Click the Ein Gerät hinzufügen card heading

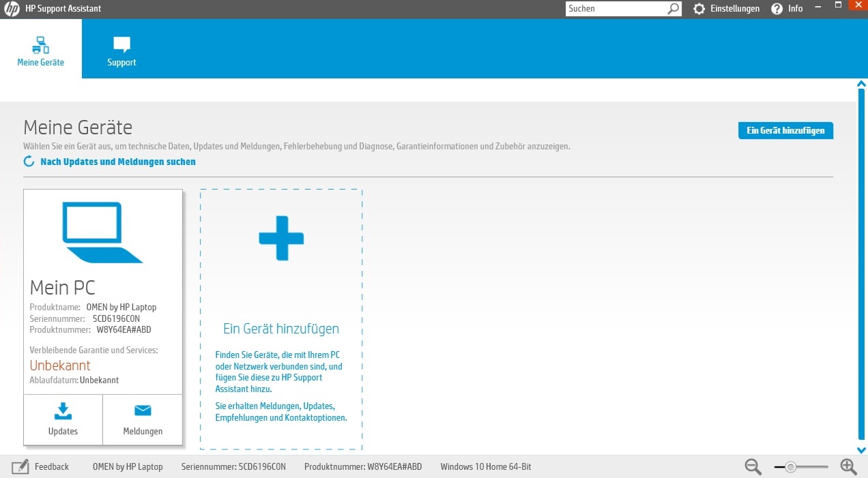click(281, 329)
